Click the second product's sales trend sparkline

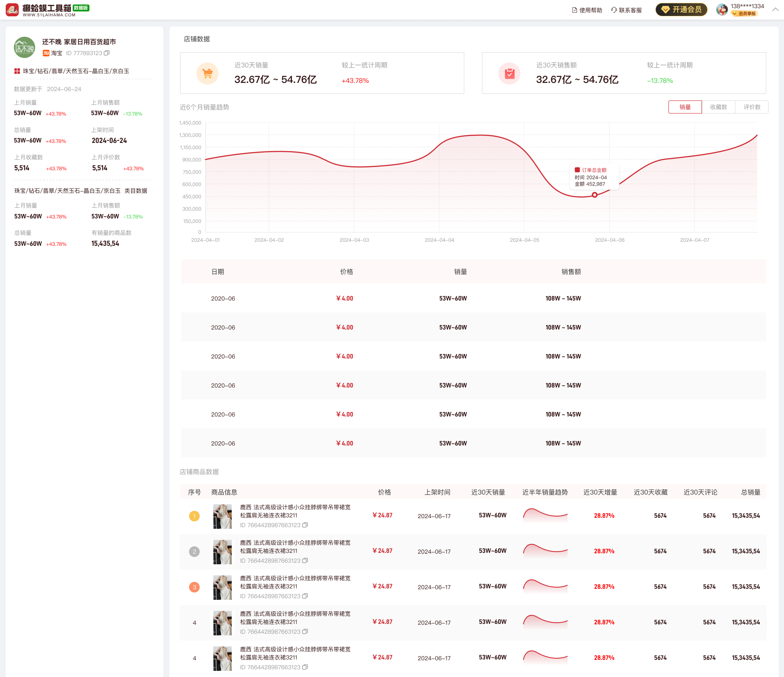(x=545, y=551)
